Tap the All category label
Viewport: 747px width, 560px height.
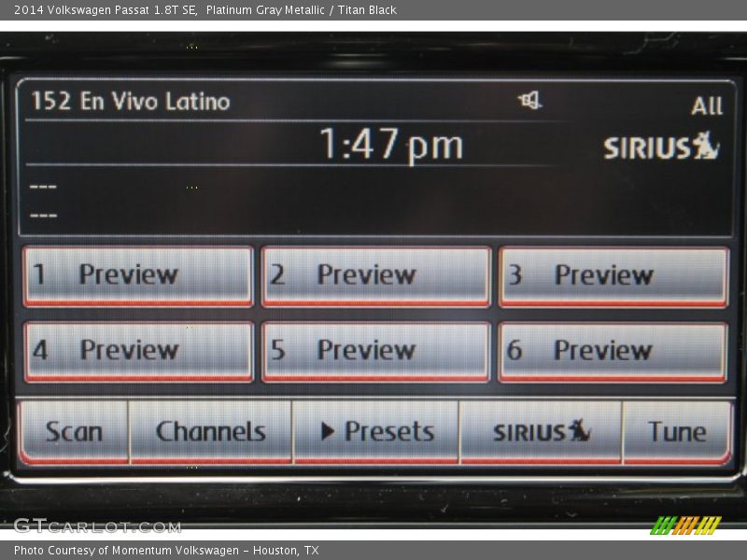click(707, 106)
